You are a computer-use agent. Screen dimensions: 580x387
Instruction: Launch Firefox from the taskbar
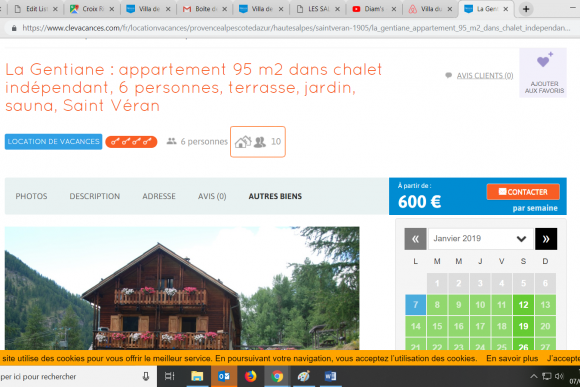click(250, 376)
